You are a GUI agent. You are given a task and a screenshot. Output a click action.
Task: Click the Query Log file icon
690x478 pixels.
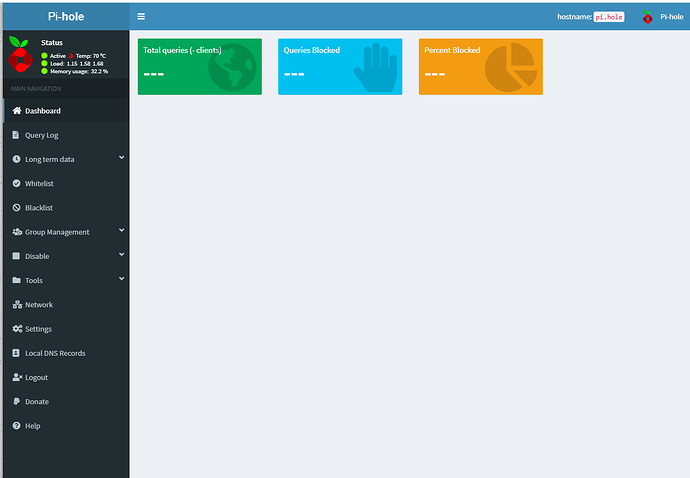[16, 135]
